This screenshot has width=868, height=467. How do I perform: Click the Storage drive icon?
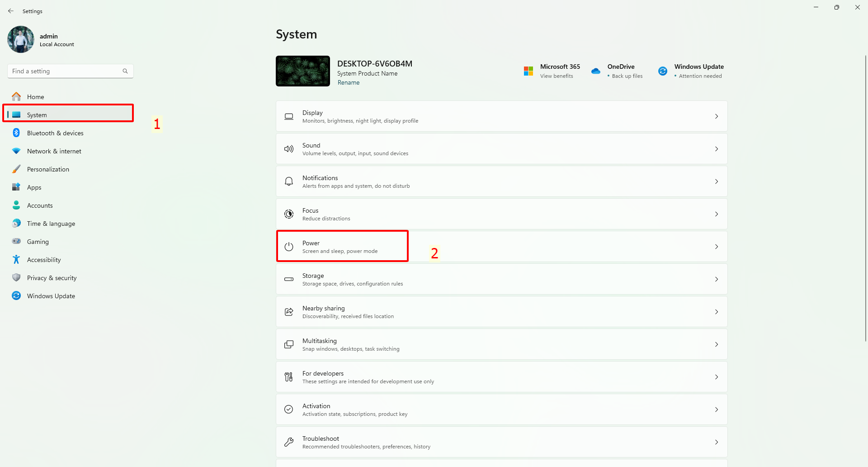(289, 279)
